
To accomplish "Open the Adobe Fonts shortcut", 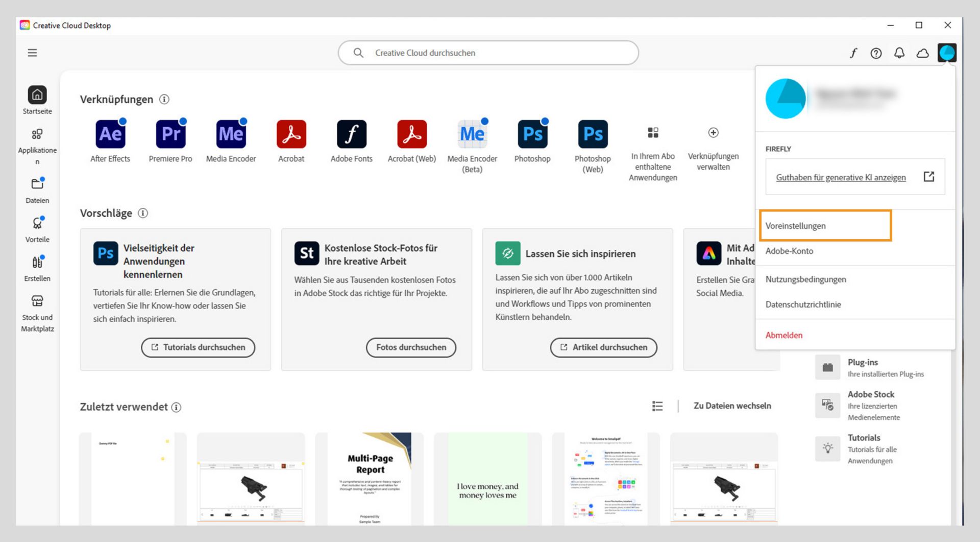I will [x=352, y=134].
